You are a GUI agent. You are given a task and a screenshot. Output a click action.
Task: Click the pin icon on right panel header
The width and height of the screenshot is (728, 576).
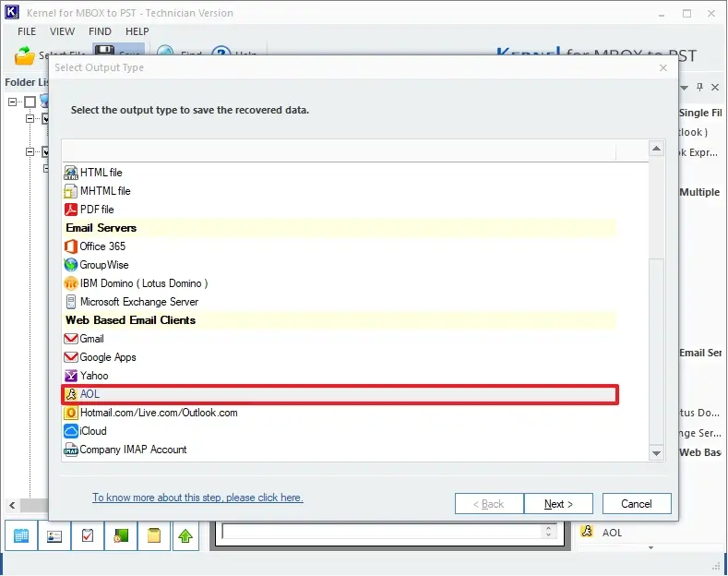point(699,87)
